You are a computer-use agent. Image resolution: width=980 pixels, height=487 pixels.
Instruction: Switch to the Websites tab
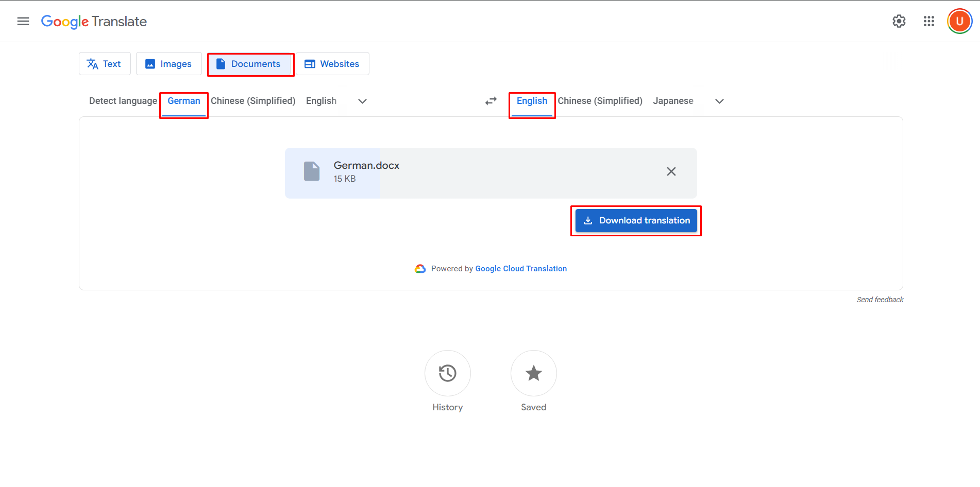click(x=332, y=63)
